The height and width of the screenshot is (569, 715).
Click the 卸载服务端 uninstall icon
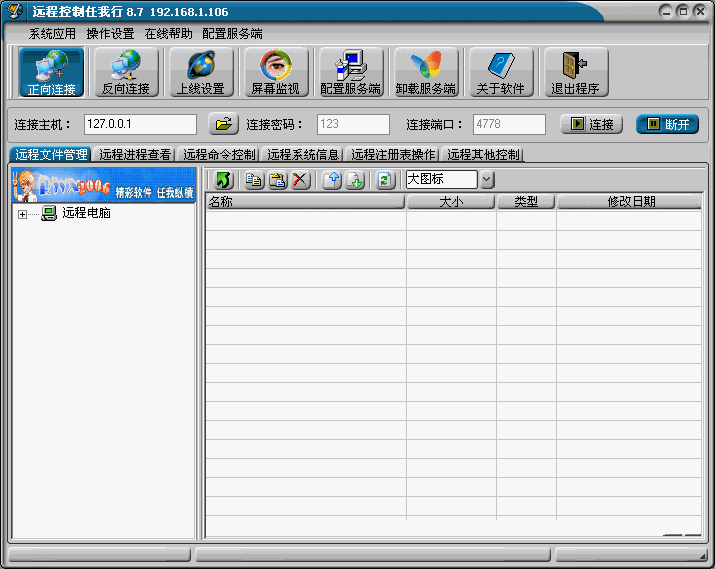click(x=426, y=72)
